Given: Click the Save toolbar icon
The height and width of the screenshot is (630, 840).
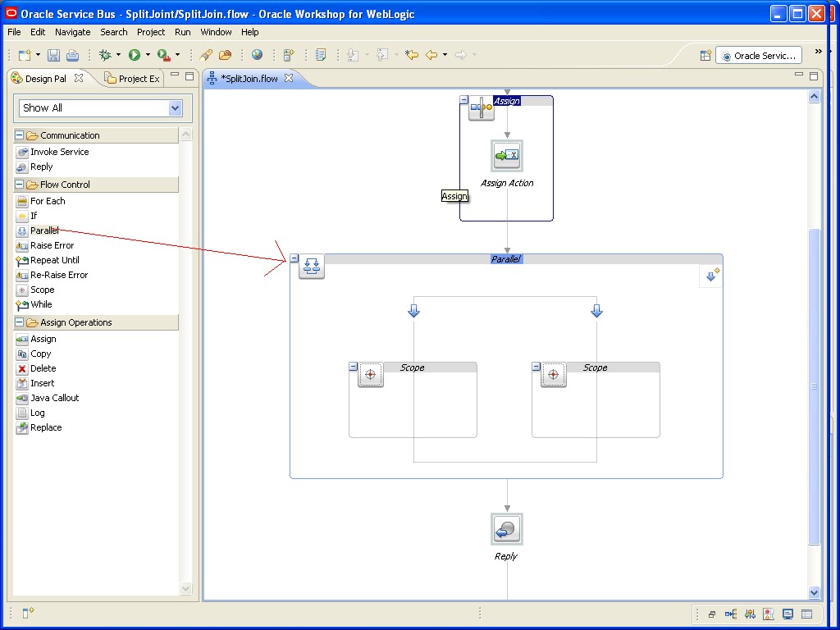Looking at the screenshot, I should [x=53, y=55].
